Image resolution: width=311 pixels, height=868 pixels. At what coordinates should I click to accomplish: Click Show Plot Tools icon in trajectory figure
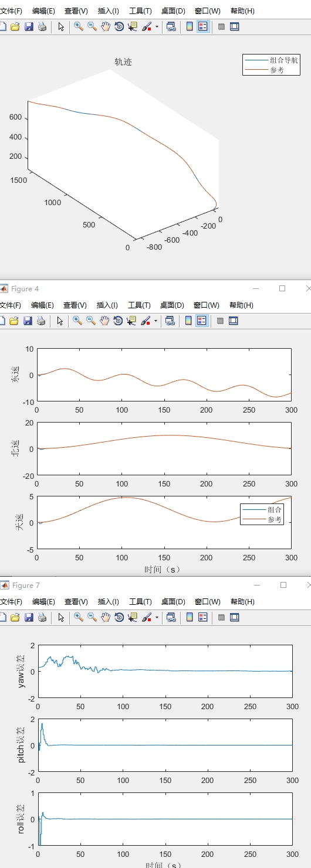pos(234,26)
